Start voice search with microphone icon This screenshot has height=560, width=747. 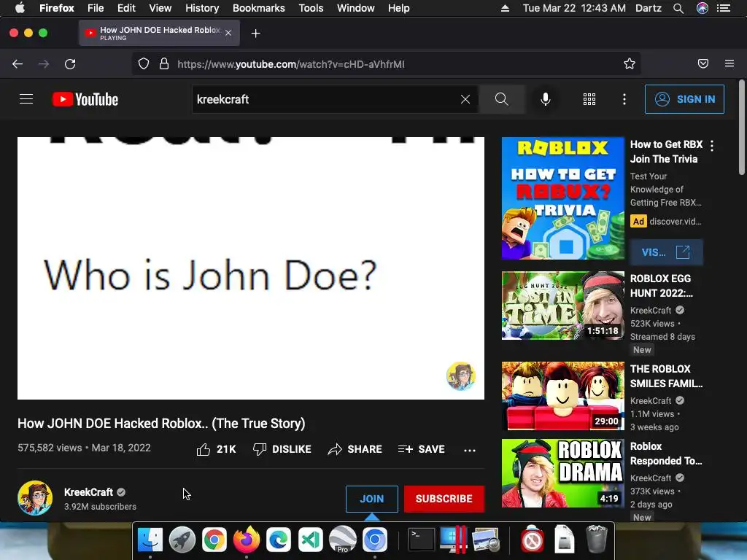[546, 99]
